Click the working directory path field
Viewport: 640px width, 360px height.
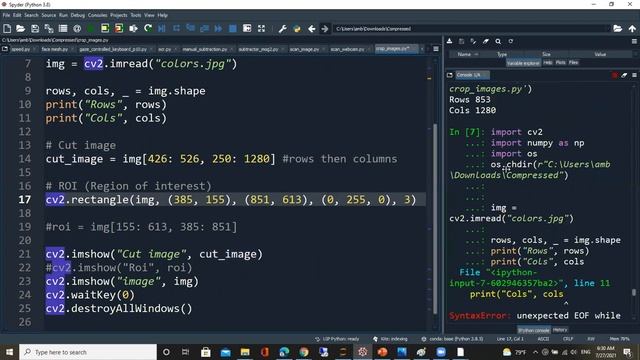pyautogui.click(x=471, y=29)
